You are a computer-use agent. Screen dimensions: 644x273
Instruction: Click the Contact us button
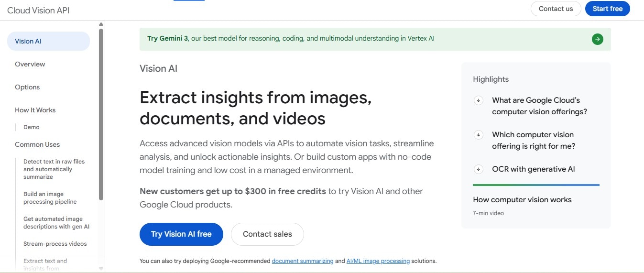556,9
